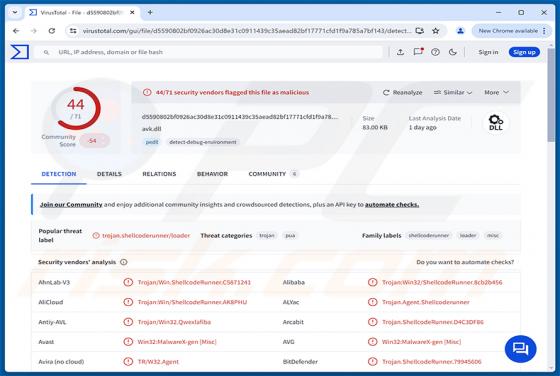Click the alert icon in ALYac row
This screenshot has height=376, width=560.
click(372, 302)
